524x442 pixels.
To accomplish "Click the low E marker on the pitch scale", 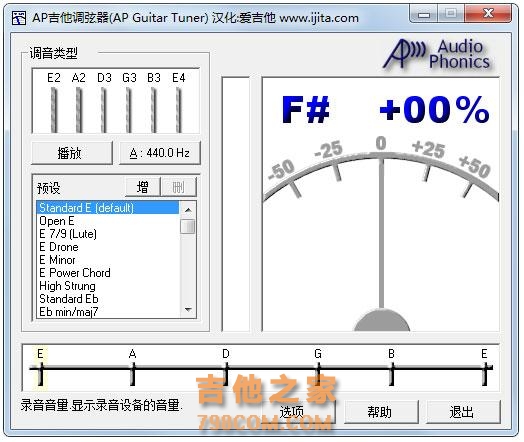I will tap(40, 367).
